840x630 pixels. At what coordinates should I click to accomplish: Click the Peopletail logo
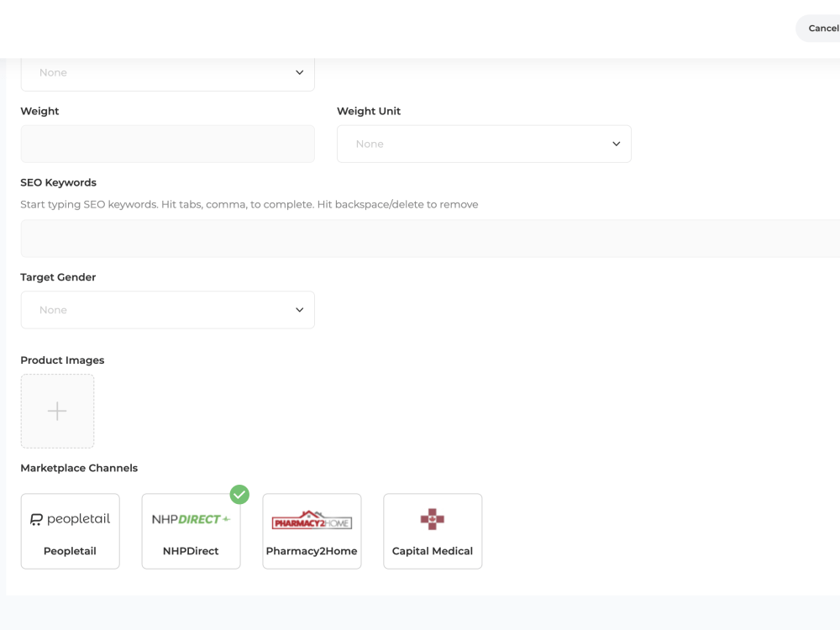pyautogui.click(x=71, y=519)
